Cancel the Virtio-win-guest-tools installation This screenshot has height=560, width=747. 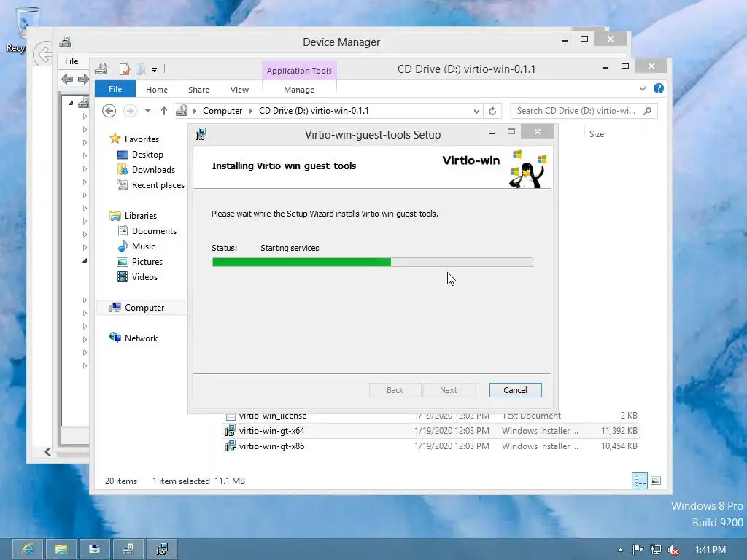click(515, 390)
